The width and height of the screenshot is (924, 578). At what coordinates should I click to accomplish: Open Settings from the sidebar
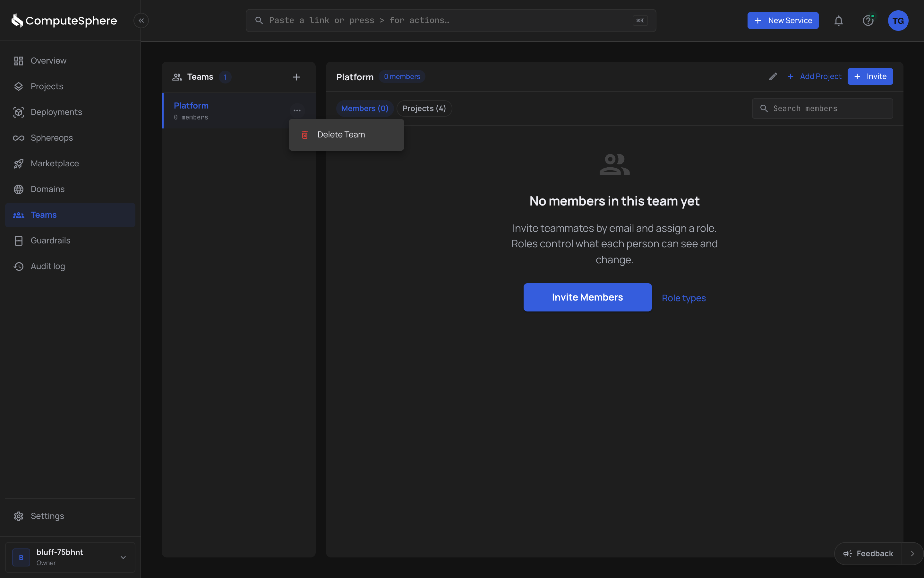click(70, 516)
